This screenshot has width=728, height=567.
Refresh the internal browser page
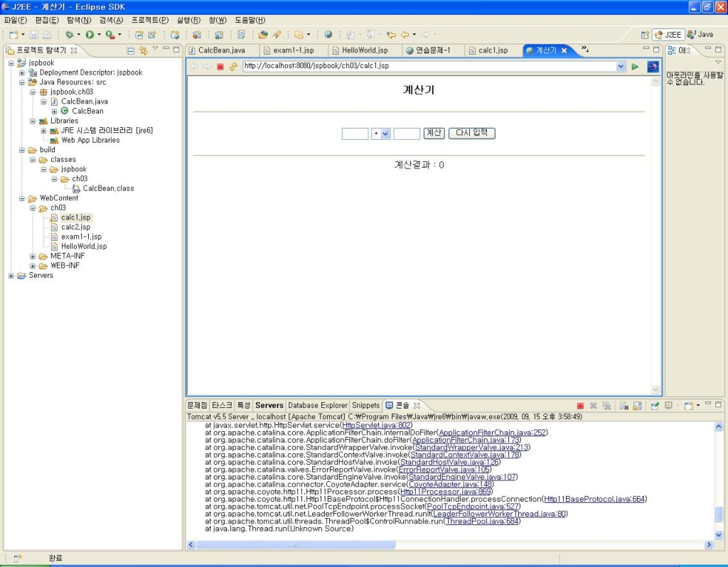232,67
